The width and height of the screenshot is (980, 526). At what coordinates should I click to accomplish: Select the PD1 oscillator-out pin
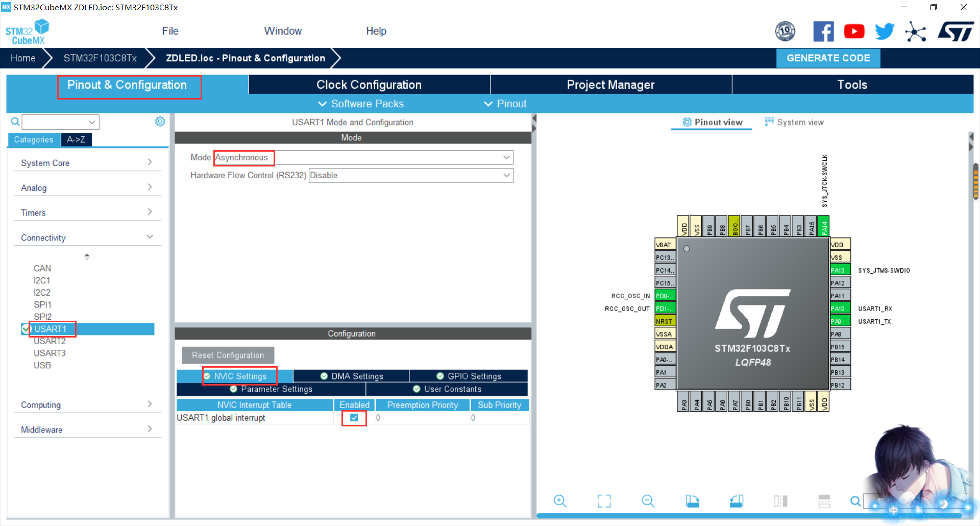tap(665, 308)
